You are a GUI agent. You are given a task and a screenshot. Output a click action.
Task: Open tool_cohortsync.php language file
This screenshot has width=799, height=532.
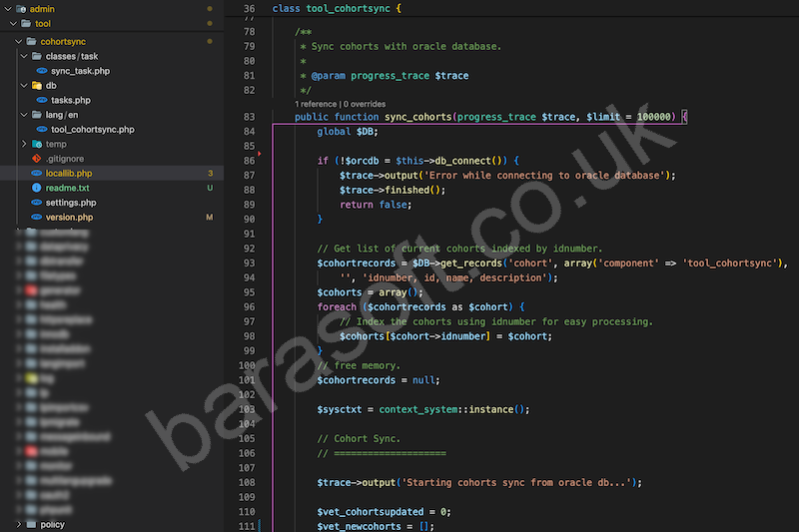(92, 130)
